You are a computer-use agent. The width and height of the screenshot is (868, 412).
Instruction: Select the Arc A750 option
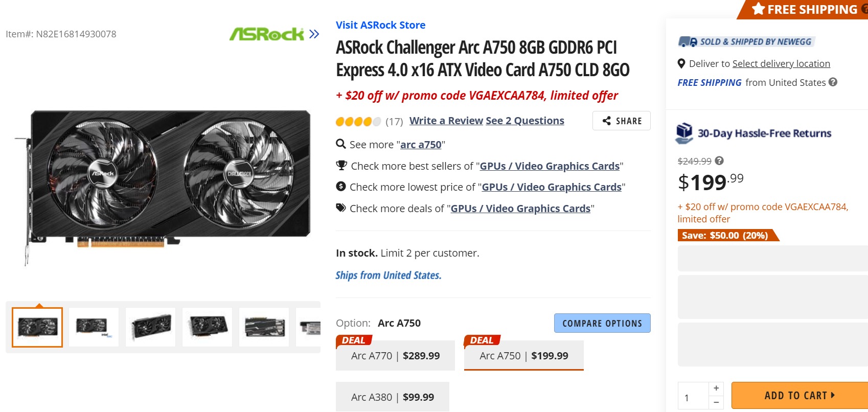(x=523, y=355)
